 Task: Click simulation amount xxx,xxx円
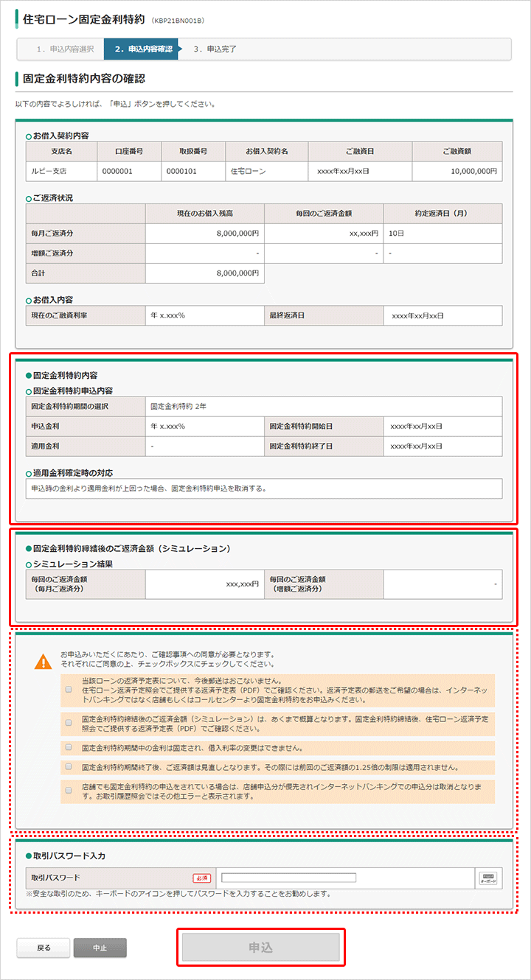click(242, 584)
